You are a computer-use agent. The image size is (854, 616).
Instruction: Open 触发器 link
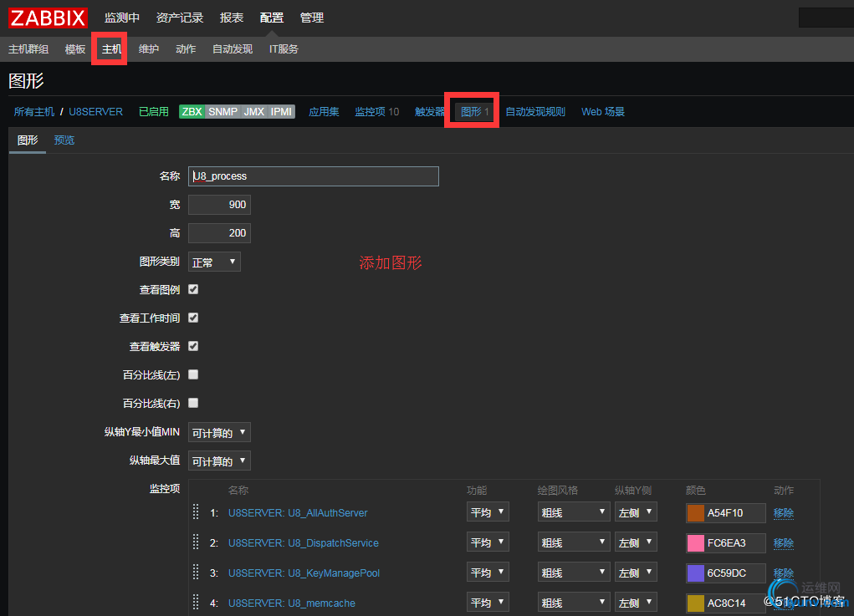click(430, 111)
